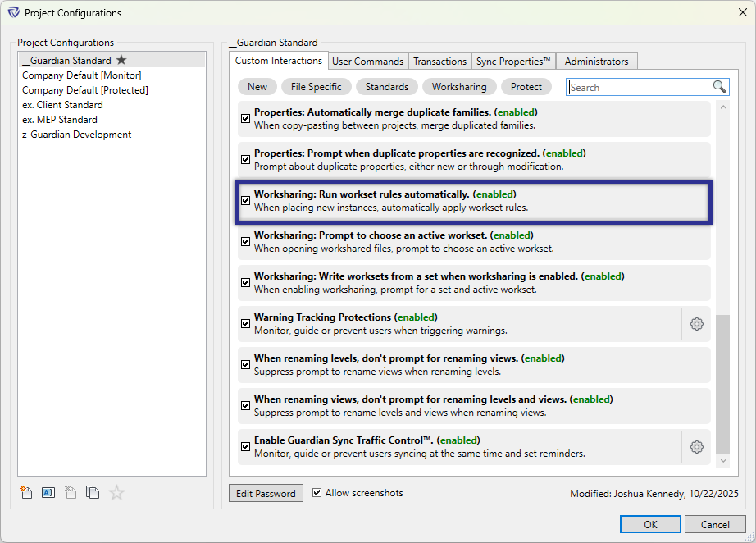This screenshot has width=756, height=543.
Task: Click the scrollbar down chevron
Action: (722, 459)
